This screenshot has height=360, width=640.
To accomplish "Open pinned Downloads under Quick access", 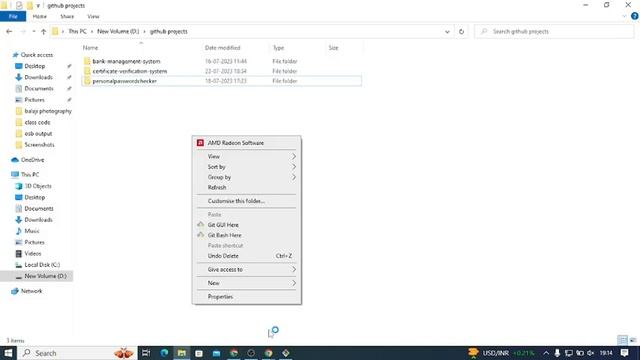I will pyautogui.click(x=38, y=77).
